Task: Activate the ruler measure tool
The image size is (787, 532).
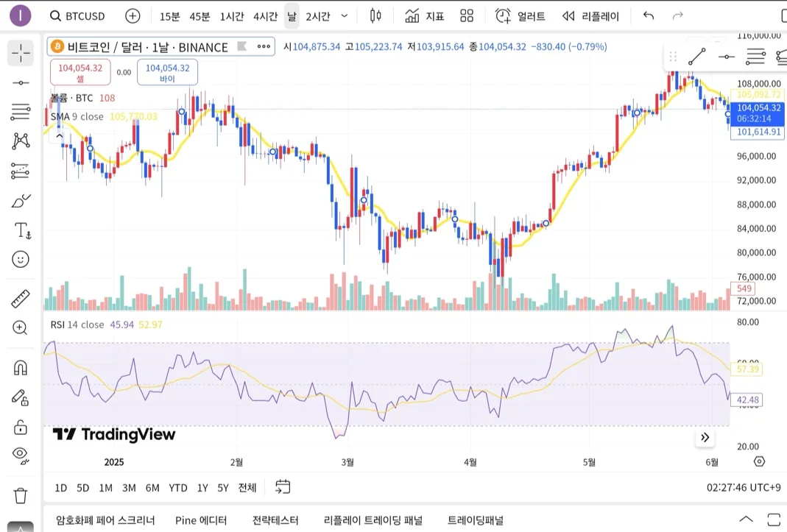Action: [21, 299]
